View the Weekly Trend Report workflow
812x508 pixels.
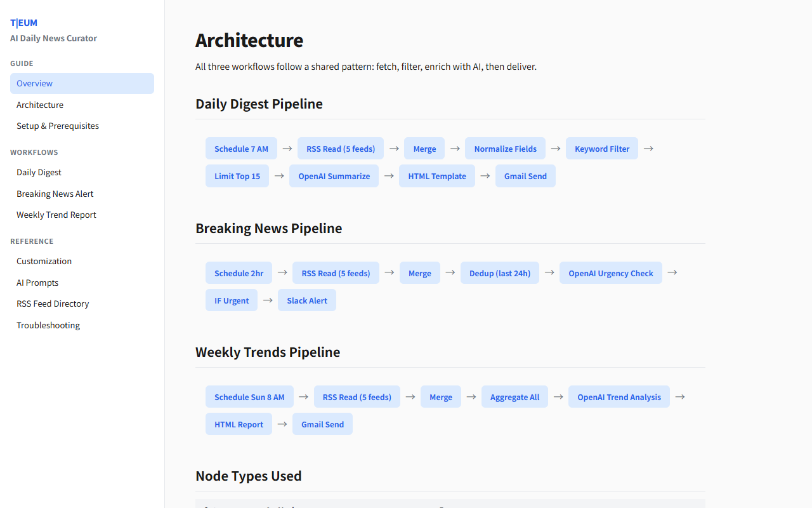pos(56,215)
